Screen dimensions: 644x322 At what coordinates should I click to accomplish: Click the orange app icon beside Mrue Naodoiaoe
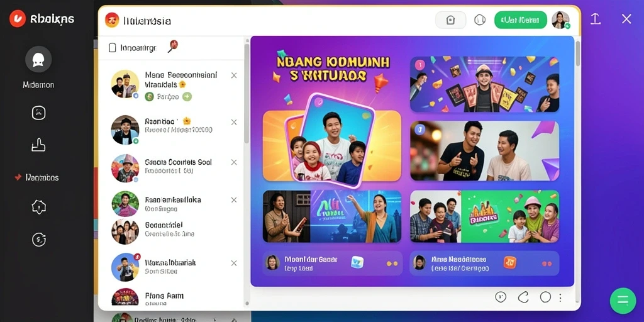(x=509, y=262)
